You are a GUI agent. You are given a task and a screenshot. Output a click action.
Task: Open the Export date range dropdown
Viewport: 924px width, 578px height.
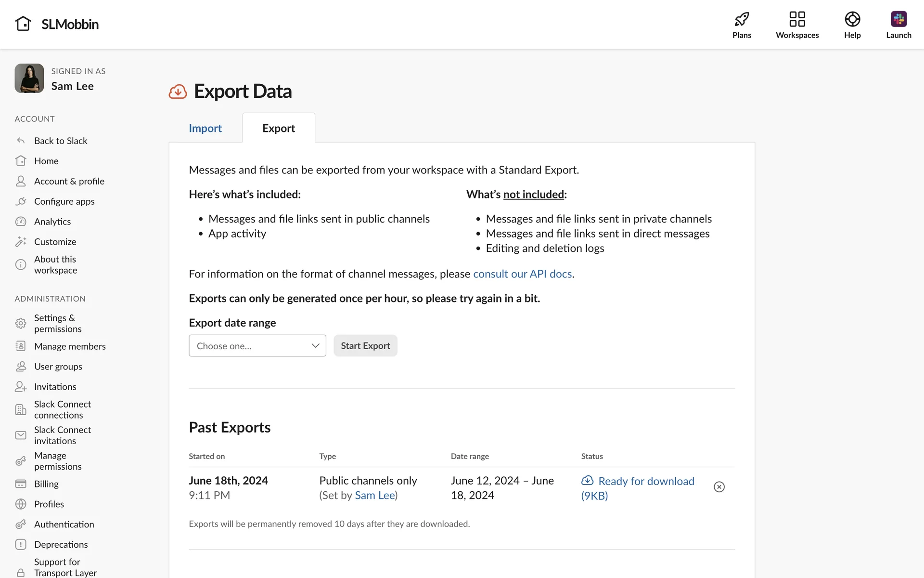pyautogui.click(x=257, y=346)
